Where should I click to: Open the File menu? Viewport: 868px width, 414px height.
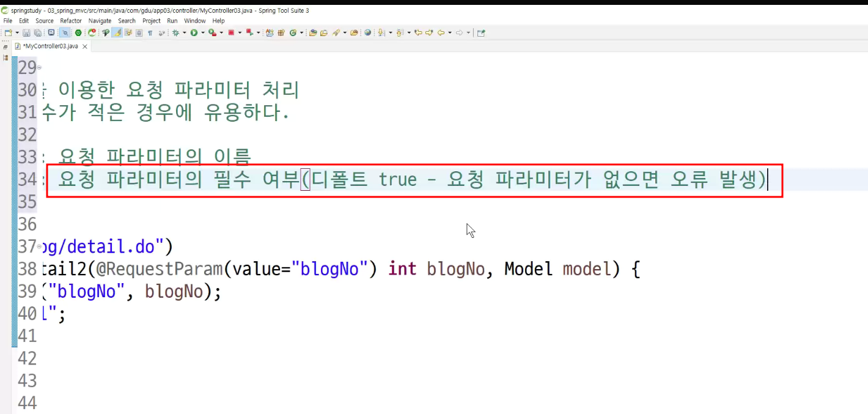8,21
